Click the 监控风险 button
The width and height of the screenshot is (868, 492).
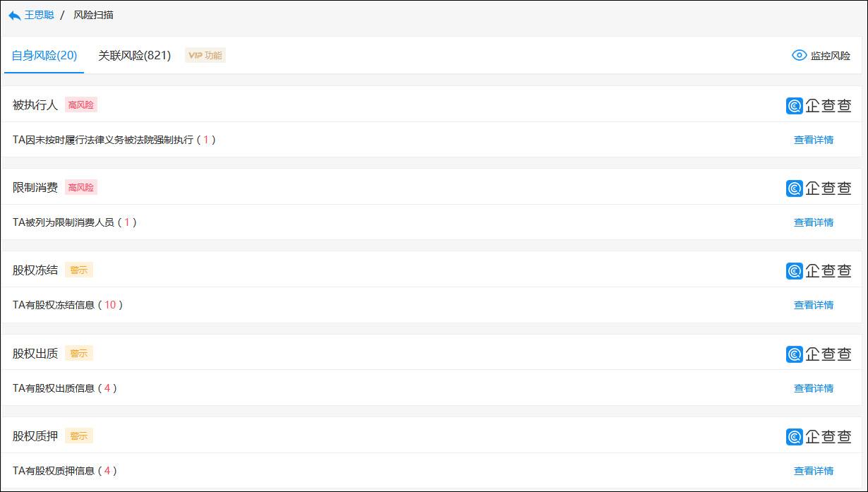830,56
